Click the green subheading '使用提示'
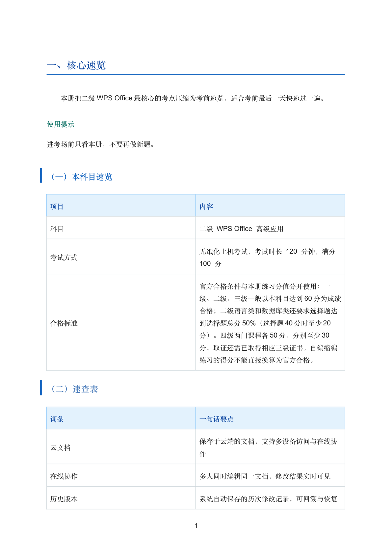The height and width of the screenshot is (554, 392). [x=61, y=124]
